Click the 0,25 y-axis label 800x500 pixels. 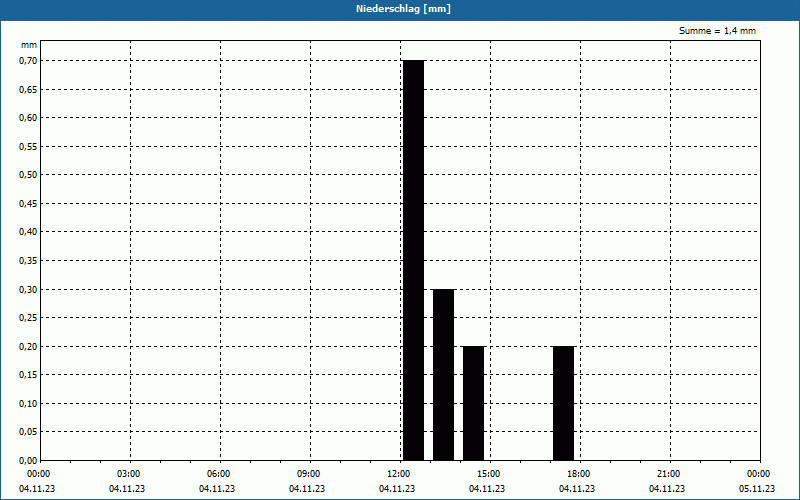pos(29,318)
